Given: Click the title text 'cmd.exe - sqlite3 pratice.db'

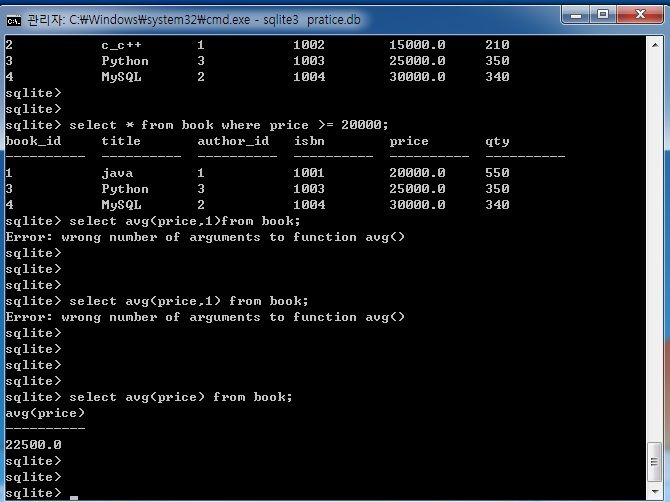Looking at the screenshot, I should [x=283, y=20].
